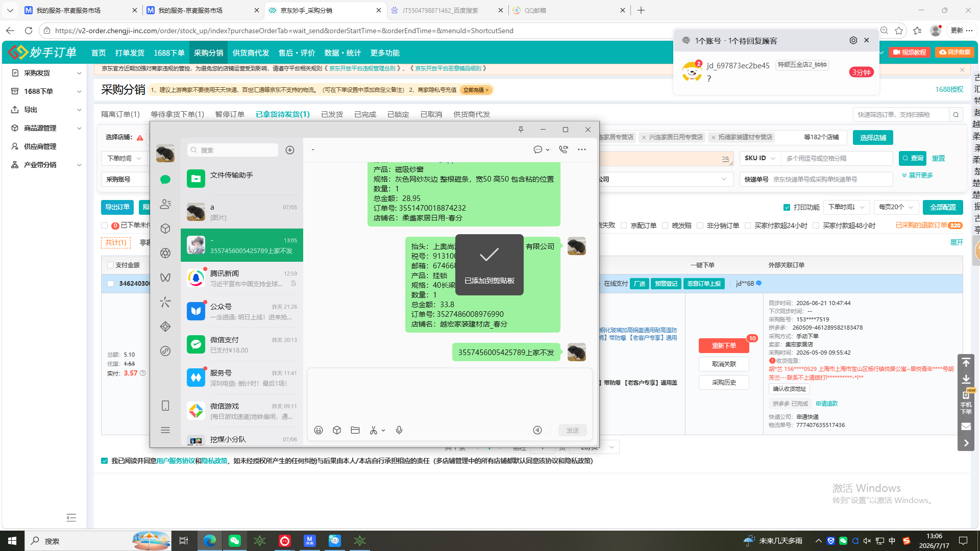Uncheck the 打印功能 checkbox
Viewport: 980px width, 551px height.
[787, 207]
